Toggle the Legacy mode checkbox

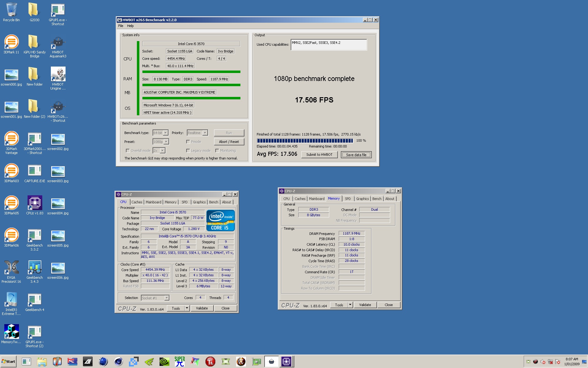(188, 151)
